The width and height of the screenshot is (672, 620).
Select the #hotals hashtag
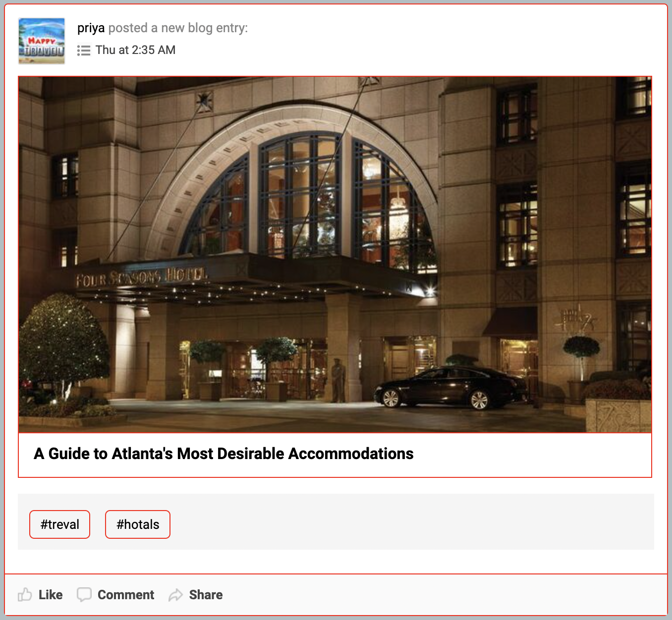[138, 524]
